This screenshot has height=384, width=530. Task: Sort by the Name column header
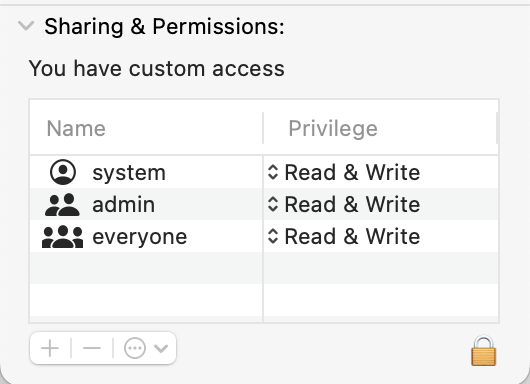146,128
